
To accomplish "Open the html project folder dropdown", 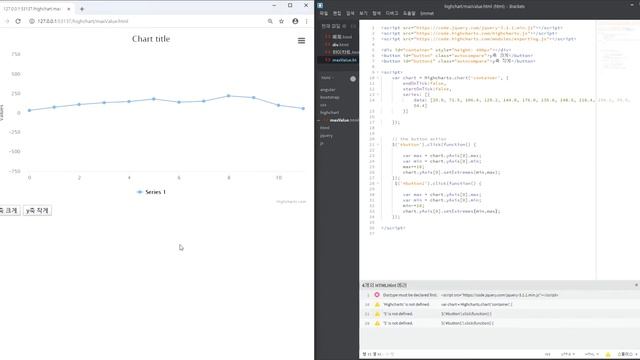I will pos(327,78).
